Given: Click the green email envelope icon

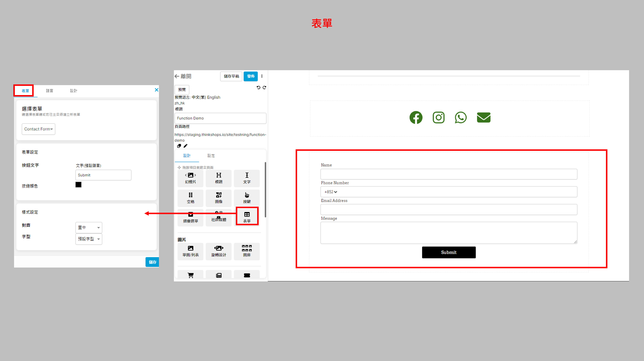Looking at the screenshot, I should [x=483, y=118].
